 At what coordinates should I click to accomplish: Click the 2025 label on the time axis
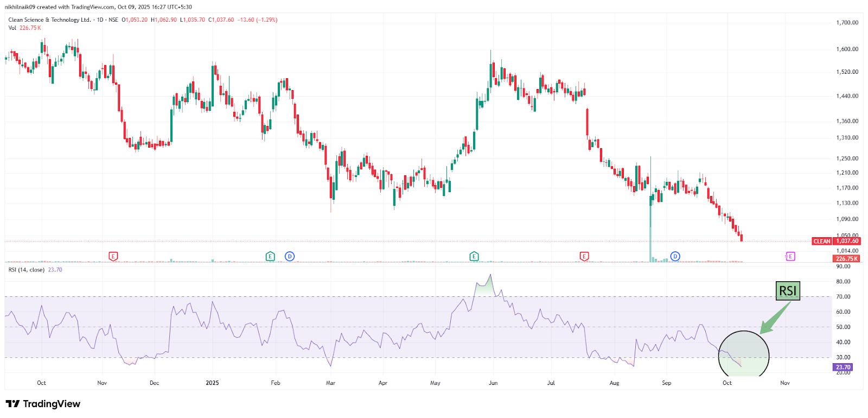212,383
